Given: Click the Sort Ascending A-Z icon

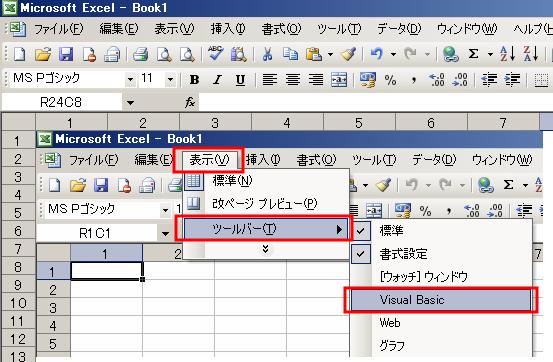Looking at the screenshot, I should [x=508, y=54].
